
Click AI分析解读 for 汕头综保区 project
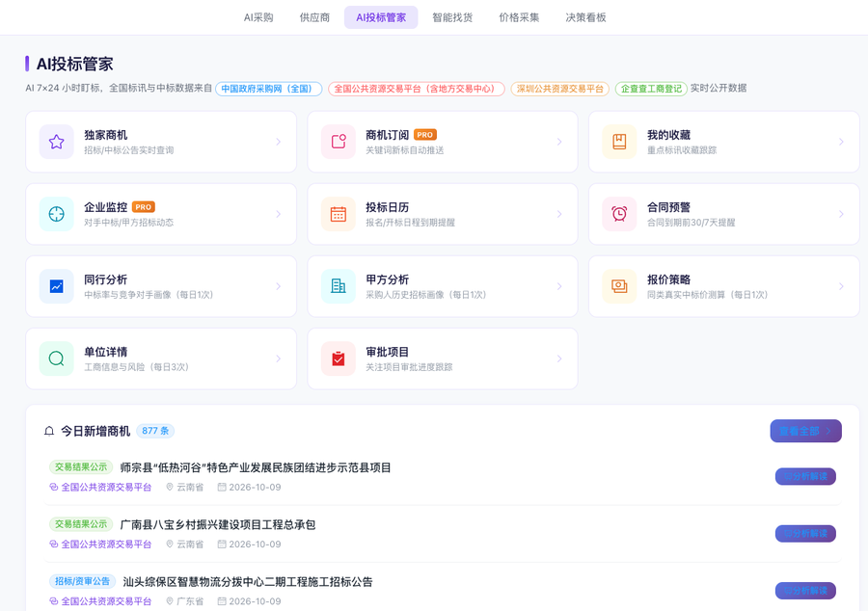point(805,591)
